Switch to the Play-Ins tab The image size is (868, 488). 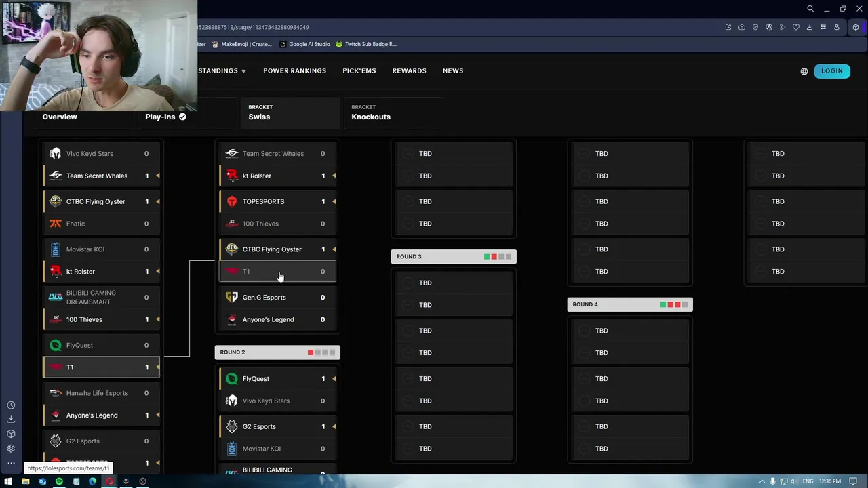tap(186, 117)
